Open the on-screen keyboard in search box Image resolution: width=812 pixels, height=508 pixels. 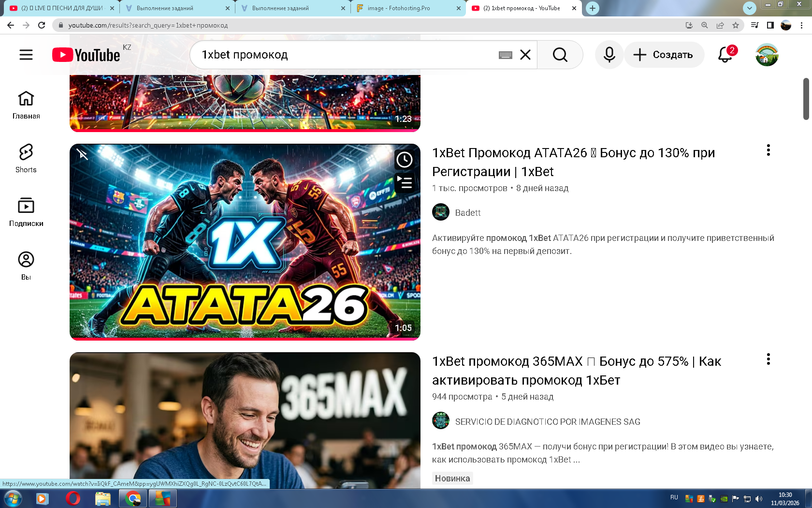pos(505,55)
